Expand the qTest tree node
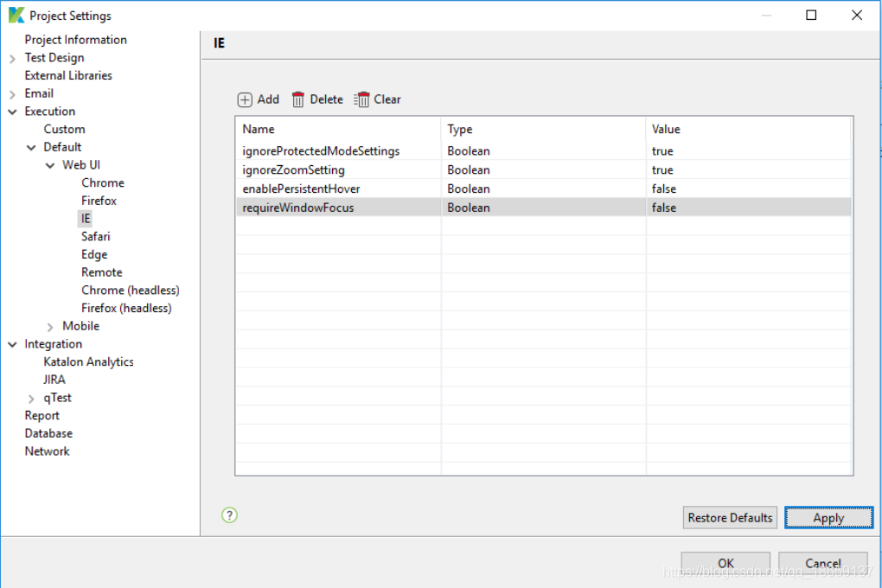882x588 pixels. click(31, 399)
